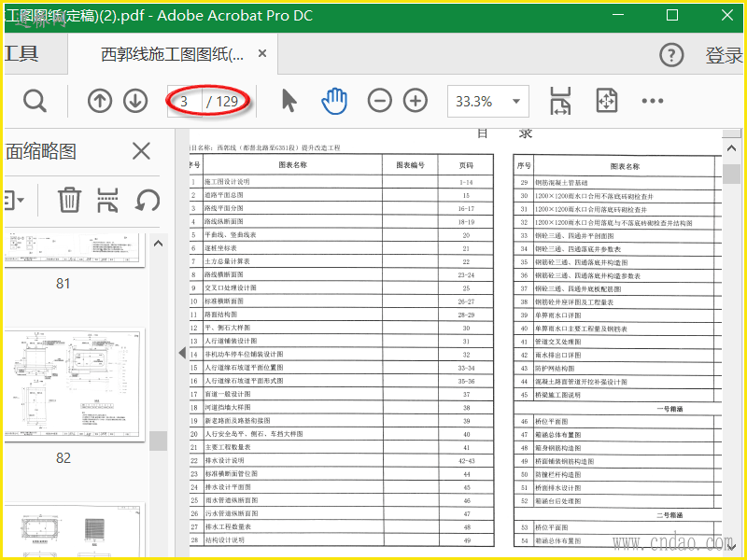The image size is (747, 560).
Task: Click the 路面结构图 table entry
Action: click(220, 315)
